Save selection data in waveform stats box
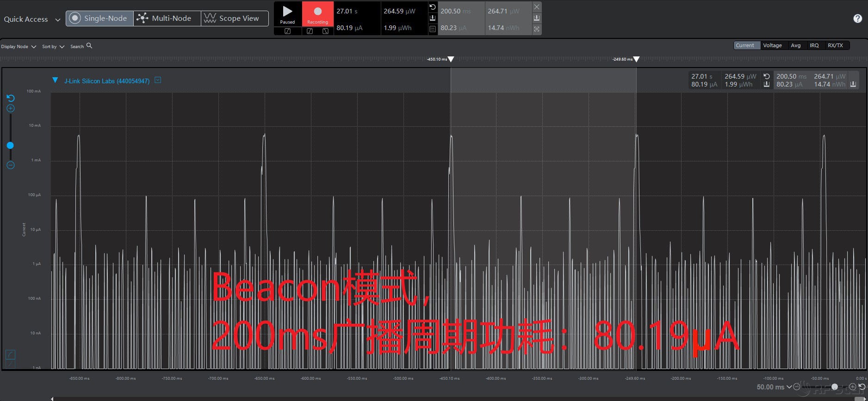The image size is (868, 401). pyautogui.click(x=853, y=84)
